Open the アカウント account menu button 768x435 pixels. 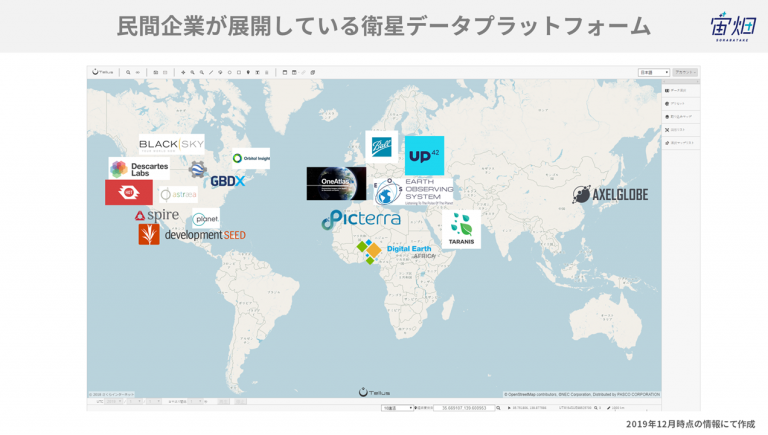click(x=685, y=72)
